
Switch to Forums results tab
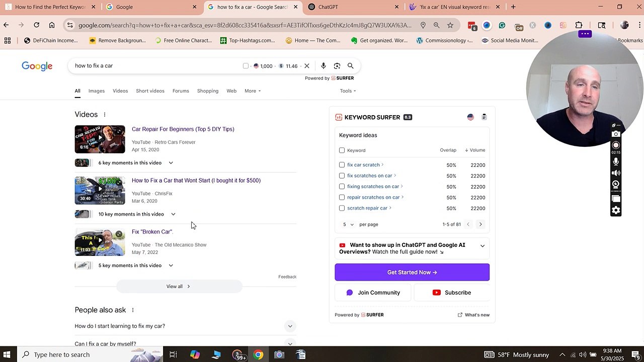181,91
